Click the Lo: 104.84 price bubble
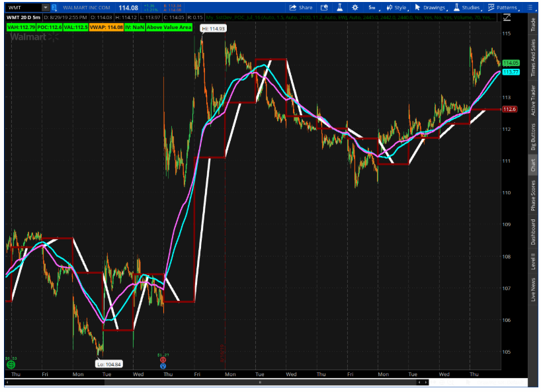Screen dimensions: 541x392 (109, 364)
